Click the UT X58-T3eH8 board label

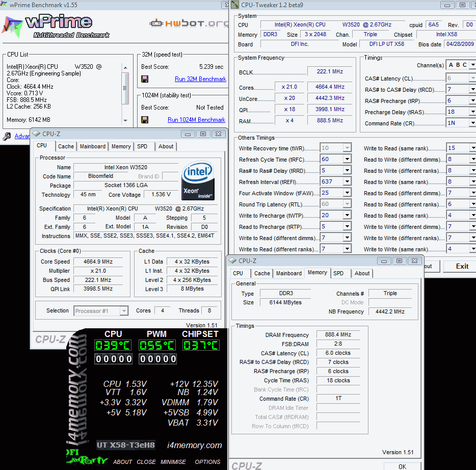pos(126,445)
